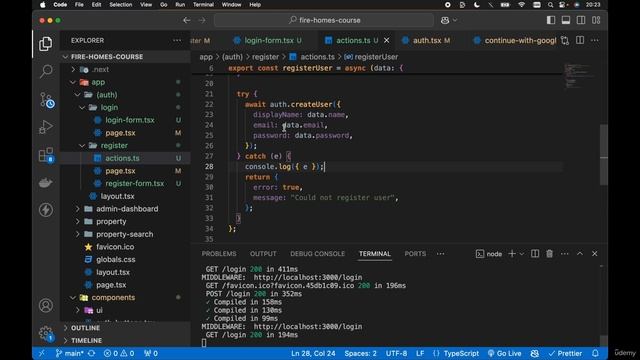The width and height of the screenshot is (640, 360).
Task: Open the Copilot icon beside search bar
Action: pos(445,20)
